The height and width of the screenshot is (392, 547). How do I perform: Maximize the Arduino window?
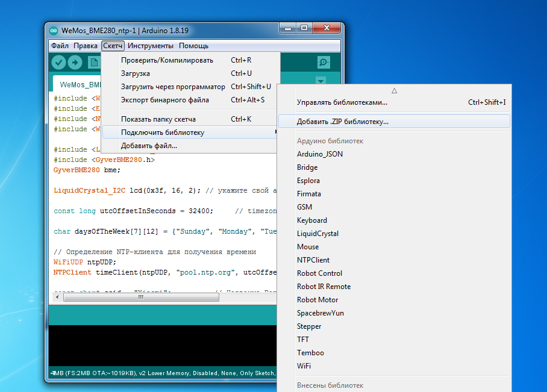(304, 28)
